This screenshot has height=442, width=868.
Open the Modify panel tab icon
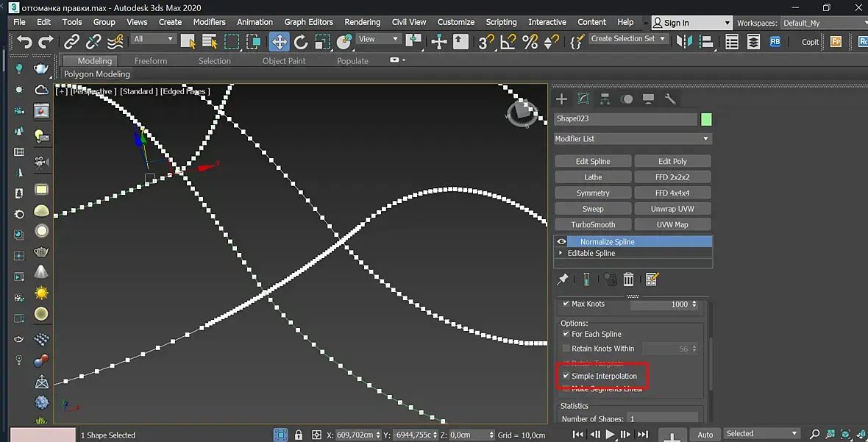click(583, 99)
